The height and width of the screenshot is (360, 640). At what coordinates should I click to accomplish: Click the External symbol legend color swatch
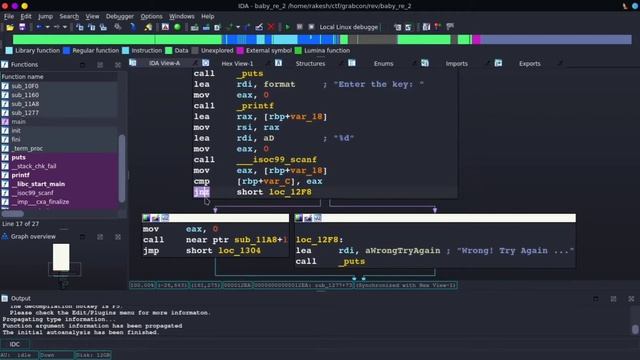(x=240, y=51)
